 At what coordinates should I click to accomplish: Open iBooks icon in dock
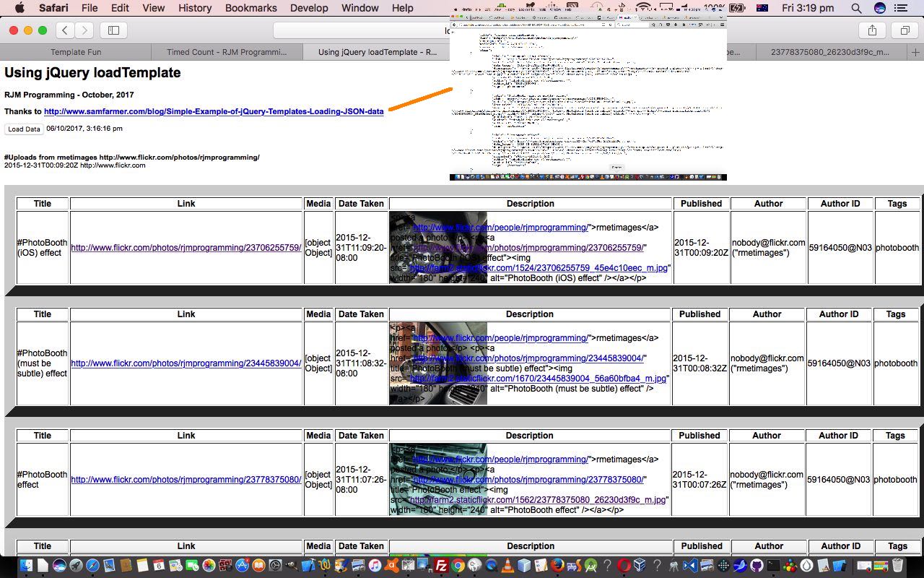(x=258, y=566)
